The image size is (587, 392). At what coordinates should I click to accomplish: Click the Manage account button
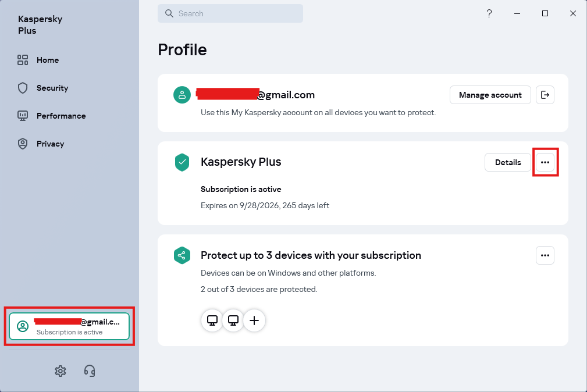490,95
